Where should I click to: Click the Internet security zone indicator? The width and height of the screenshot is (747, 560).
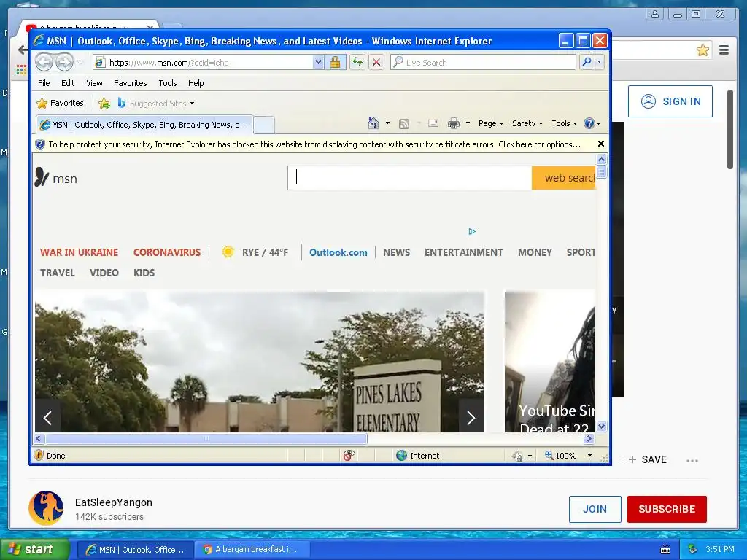[x=418, y=456]
